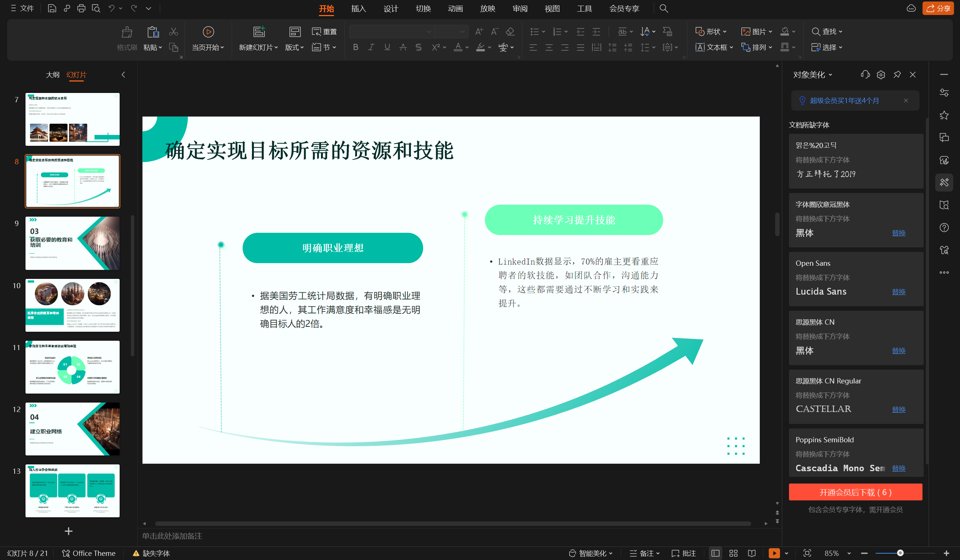Open the File (文件) menu
960x560 pixels.
(22, 8)
